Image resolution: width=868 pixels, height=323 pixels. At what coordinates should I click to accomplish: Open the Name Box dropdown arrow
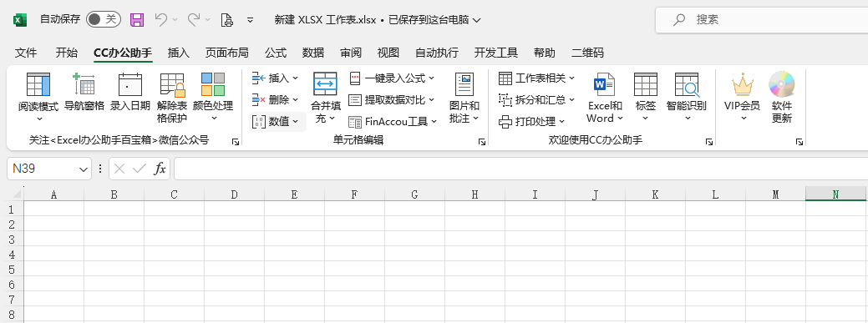[84, 169]
